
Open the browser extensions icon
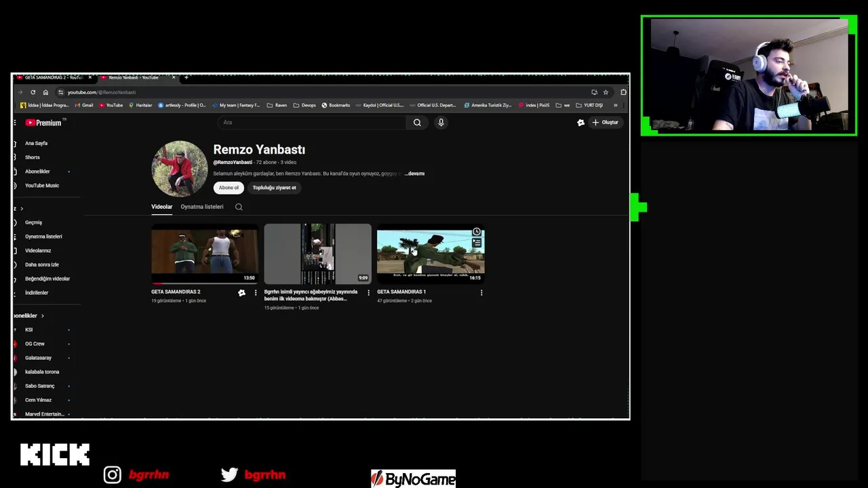(623, 92)
